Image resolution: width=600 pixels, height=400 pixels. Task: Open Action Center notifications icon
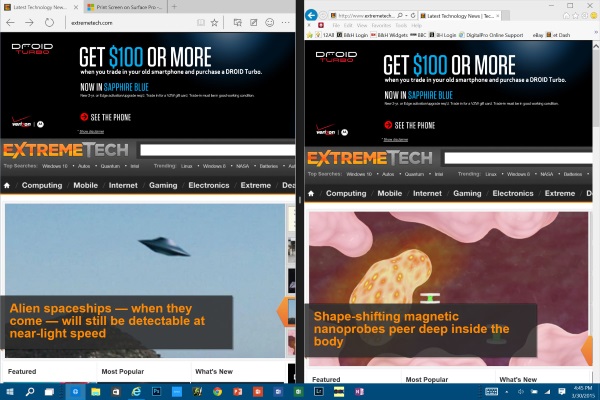562,392
